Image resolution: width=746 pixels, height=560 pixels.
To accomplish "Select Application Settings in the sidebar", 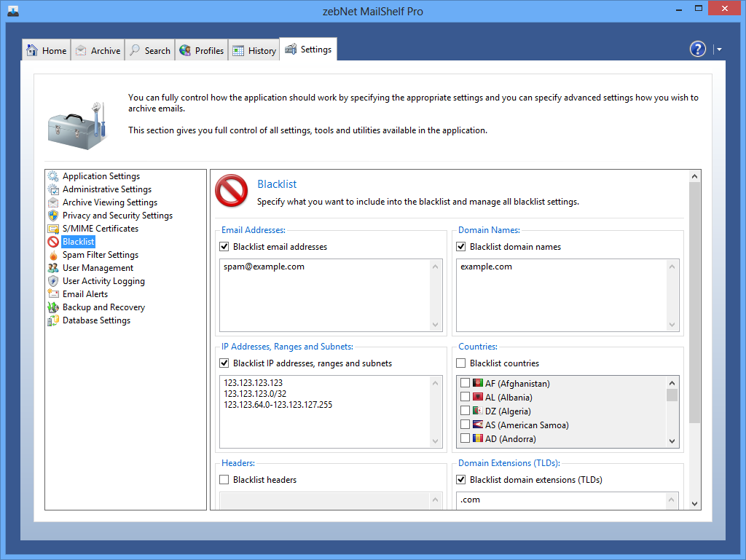I will (x=101, y=176).
